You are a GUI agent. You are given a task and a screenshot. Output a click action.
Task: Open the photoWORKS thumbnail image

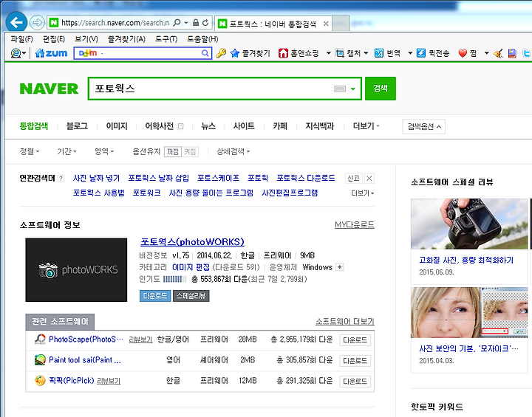[76, 270]
